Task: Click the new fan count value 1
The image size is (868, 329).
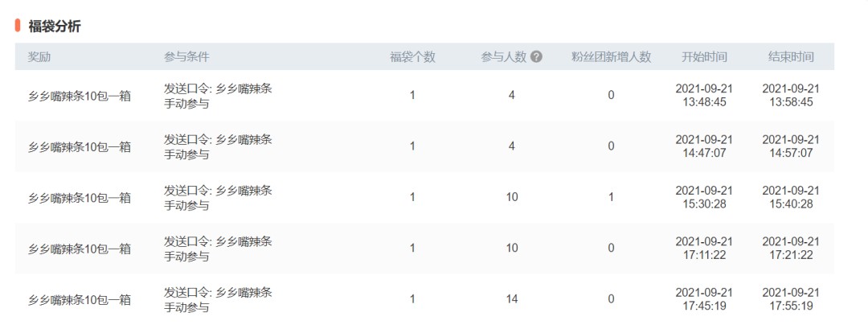Action: [x=611, y=197]
